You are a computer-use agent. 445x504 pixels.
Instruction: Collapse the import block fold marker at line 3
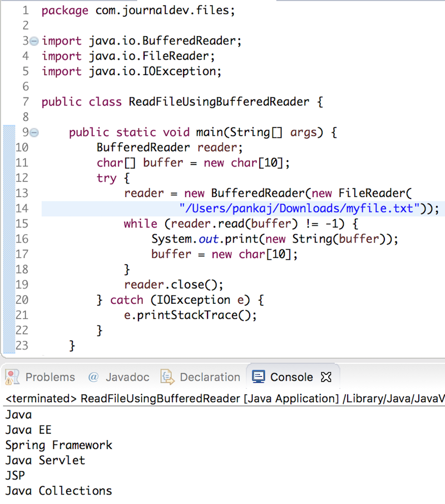(x=34, y=41)
